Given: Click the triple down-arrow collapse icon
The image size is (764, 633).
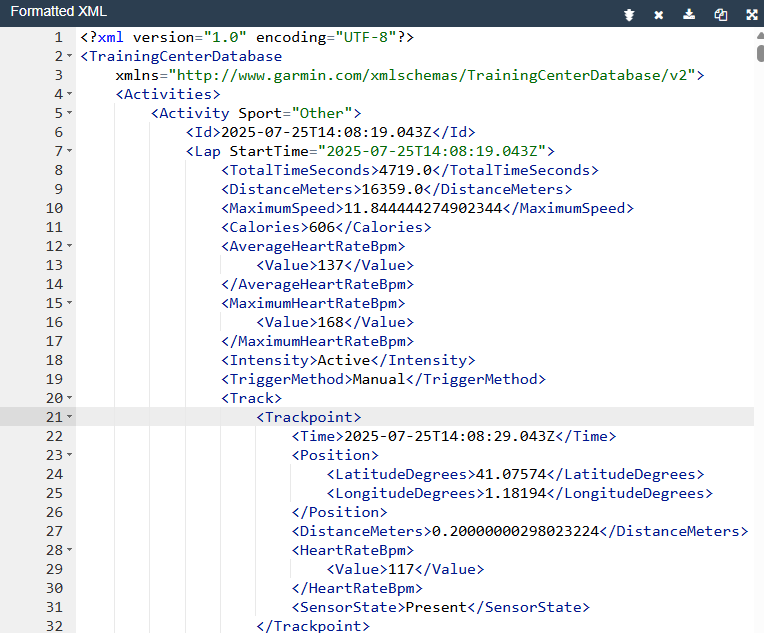Looking at the screenshot, I should [x=629, y=15].
